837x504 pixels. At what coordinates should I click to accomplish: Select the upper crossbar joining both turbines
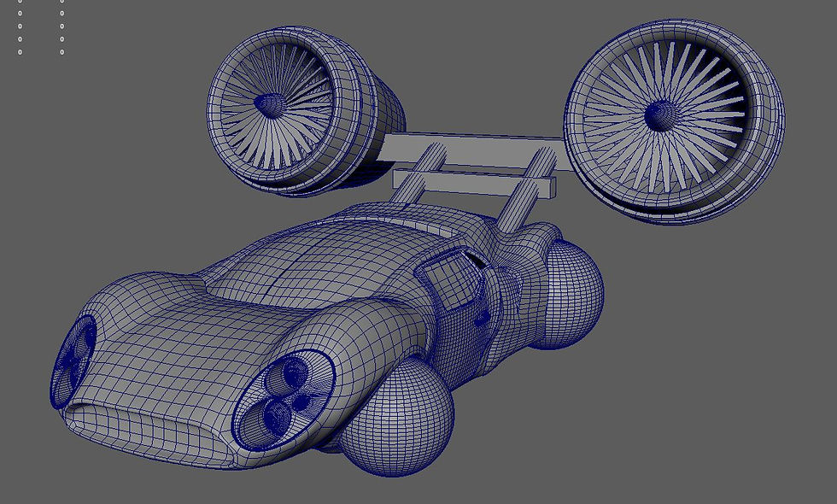[x=475, y=149]
